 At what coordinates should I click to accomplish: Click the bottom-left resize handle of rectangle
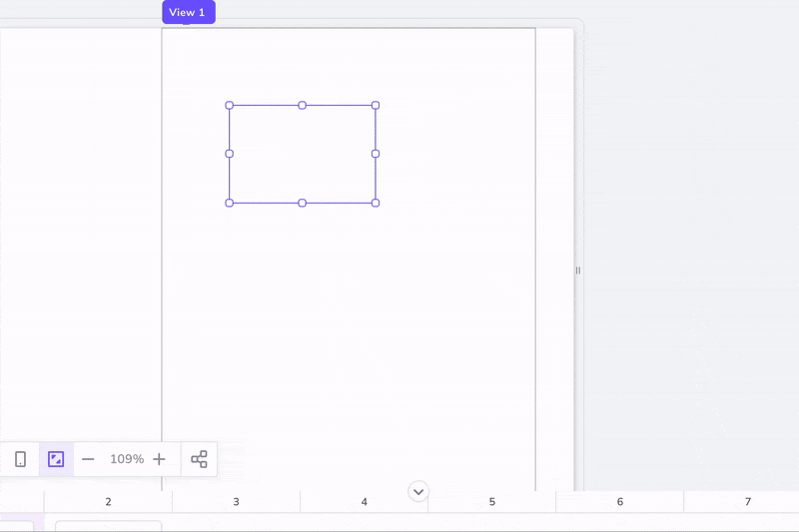[x=230, y=203]
